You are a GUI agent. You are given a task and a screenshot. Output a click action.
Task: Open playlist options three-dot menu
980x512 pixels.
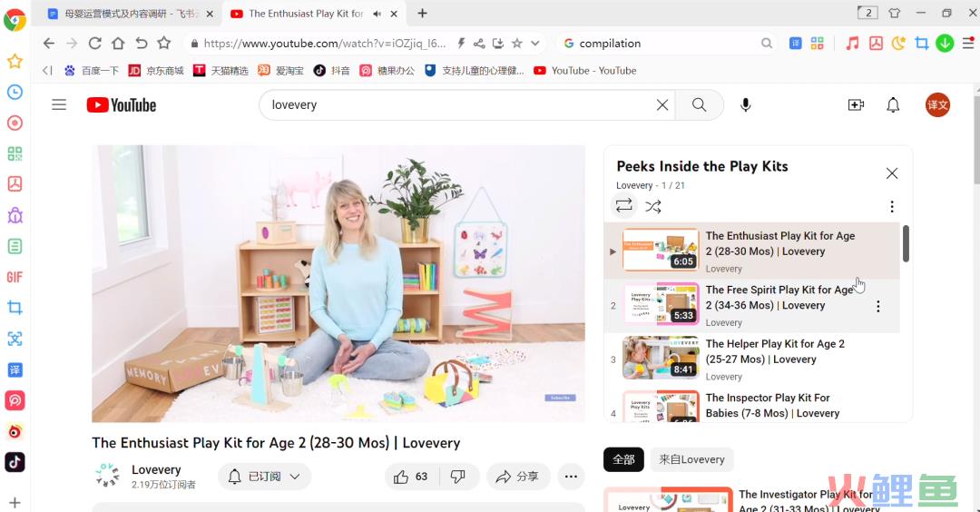[892, 206]
